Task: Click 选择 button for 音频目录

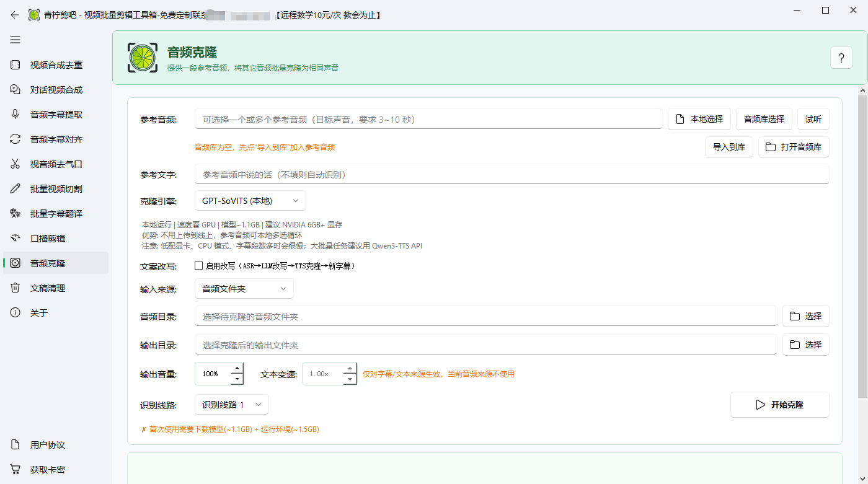Action: pos(805,316)
